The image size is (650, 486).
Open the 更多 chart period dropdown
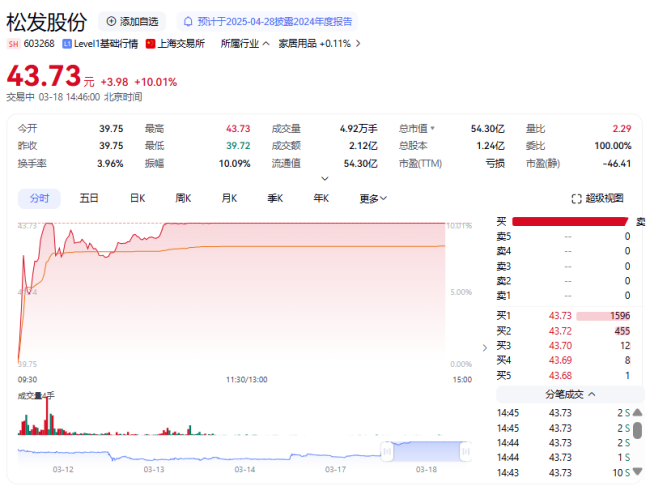373,199
